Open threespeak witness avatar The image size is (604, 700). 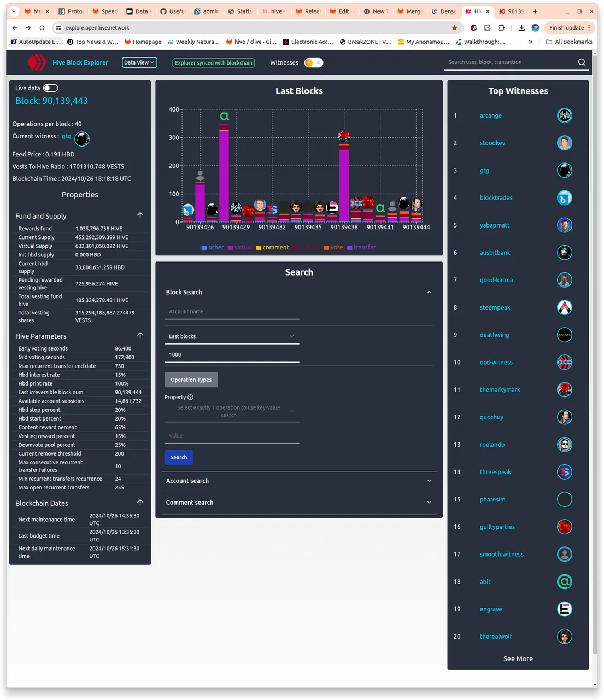tap(564, 472)
